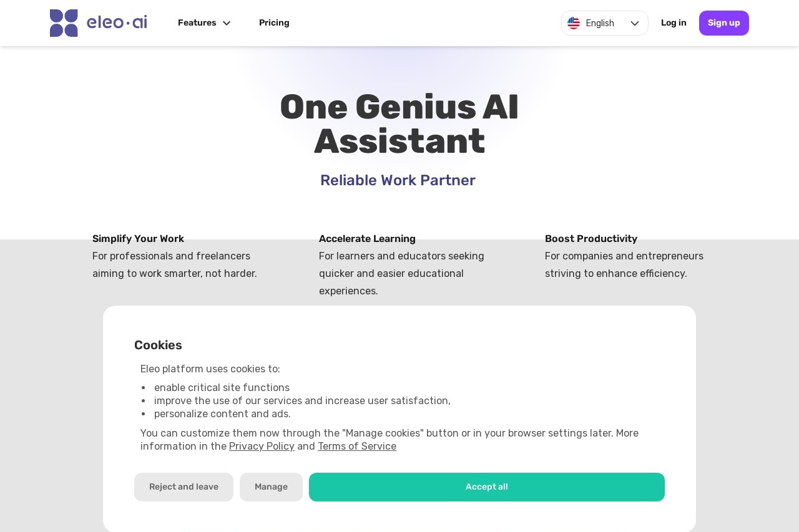Open the Features menu
This screenshot has height=532, width=799.
point(197,23)
